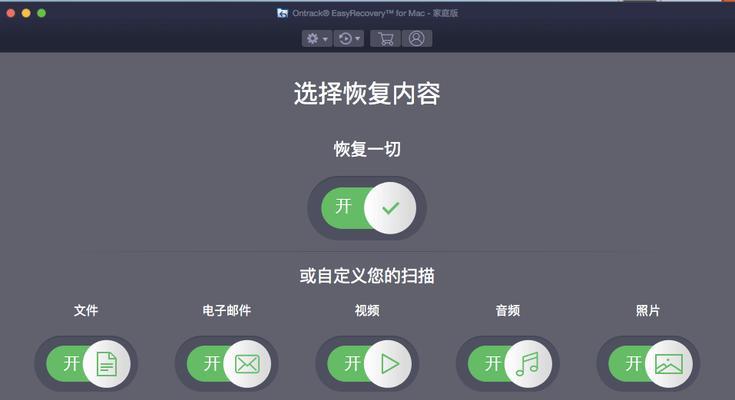The image size is (735, 400).
Task: Click the restore history clock icon
Action: pos(345,38)
